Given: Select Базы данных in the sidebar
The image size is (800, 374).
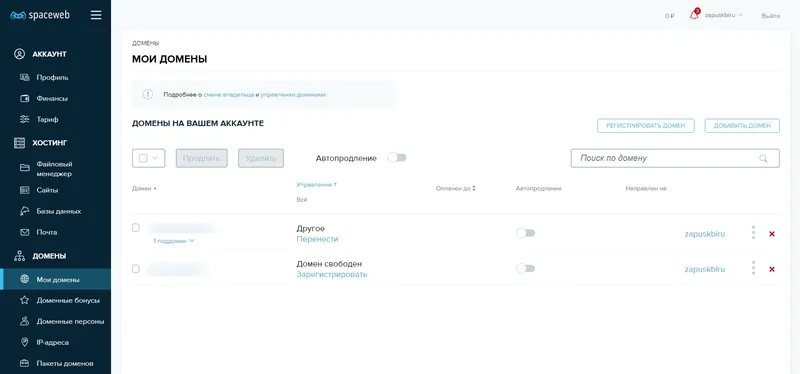Looking at the screenshot, I should [59, 211].
